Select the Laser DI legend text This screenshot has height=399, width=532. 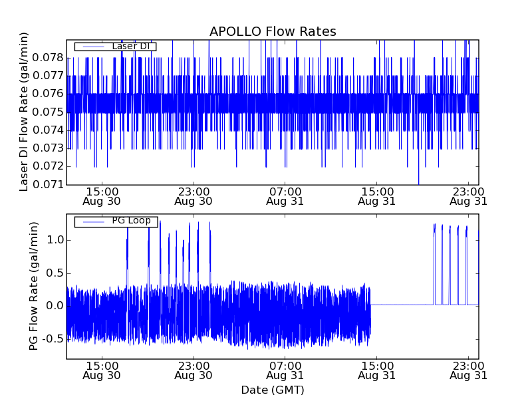[130, 47]
